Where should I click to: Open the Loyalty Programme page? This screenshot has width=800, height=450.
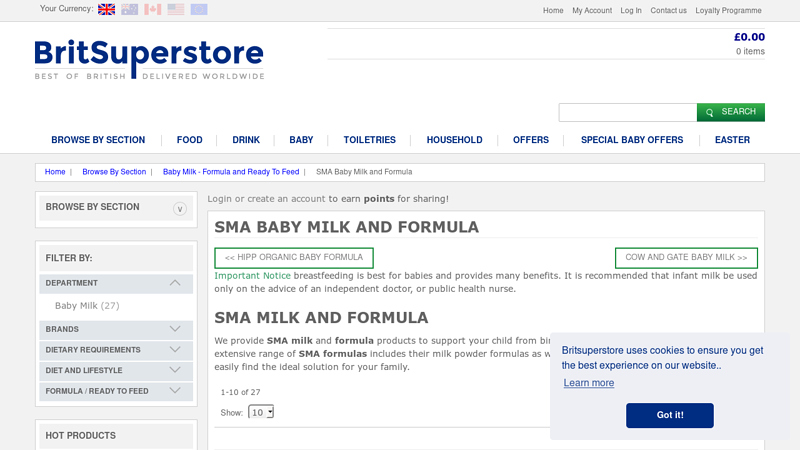[728, 10]
